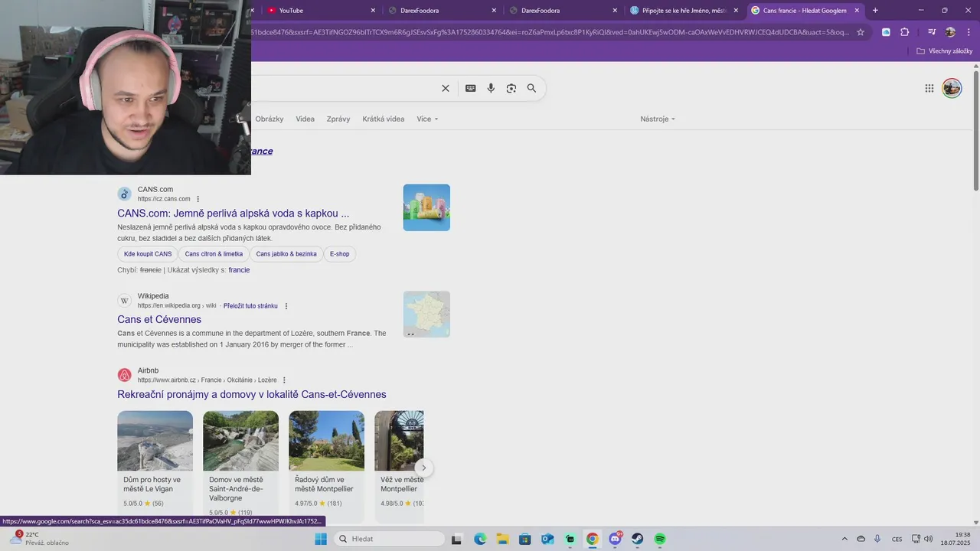980x551 pixels.
Task: Clear the Google search box with X
Action: [446, 88]
